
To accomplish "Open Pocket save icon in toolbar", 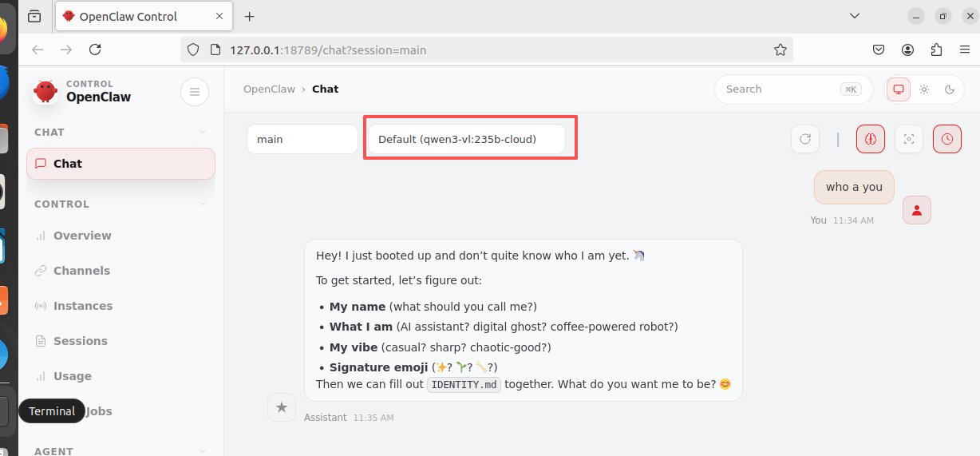I will point(879,50).
